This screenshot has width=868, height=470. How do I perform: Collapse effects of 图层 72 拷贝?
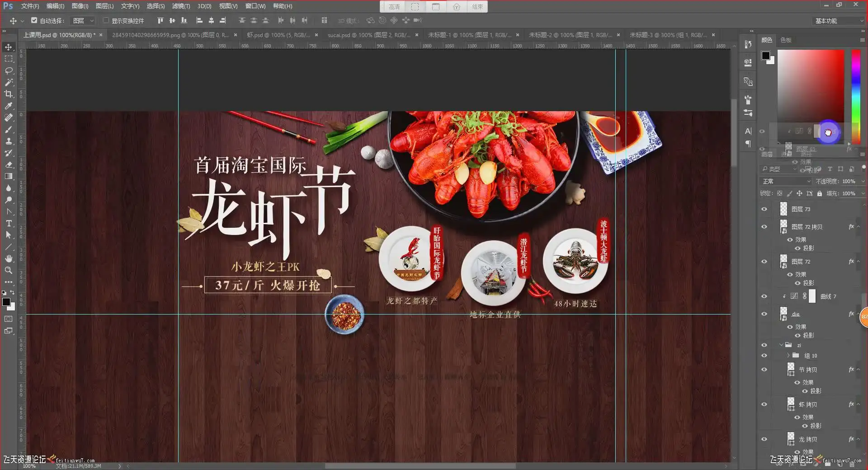click(x=859, y=227)
